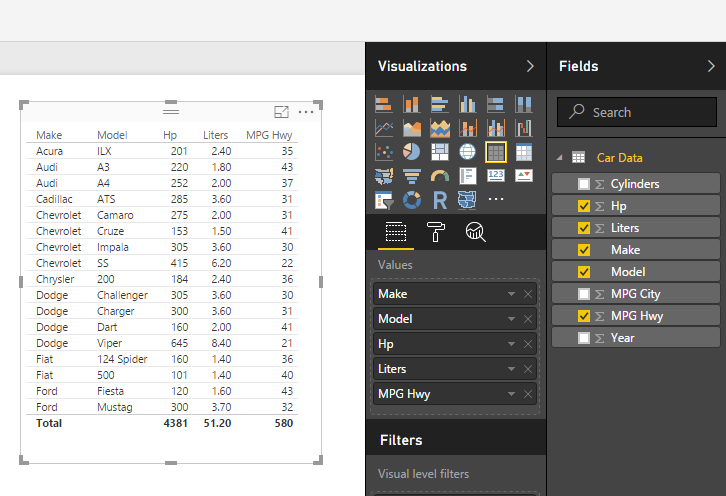The height and width of the screenshot is (496, 726).
Task: Add a Card (123) visualization
Action: 495,175
